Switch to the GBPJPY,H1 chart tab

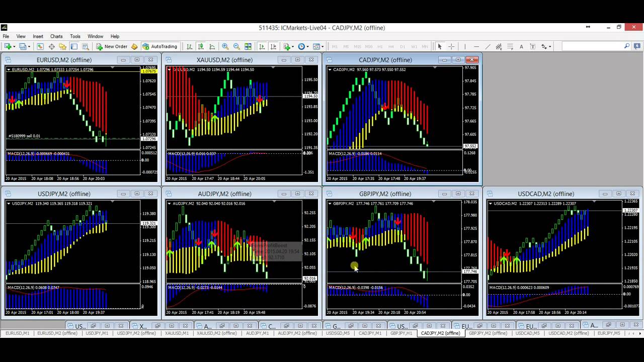pyautogui.click(x=401, y=333)
